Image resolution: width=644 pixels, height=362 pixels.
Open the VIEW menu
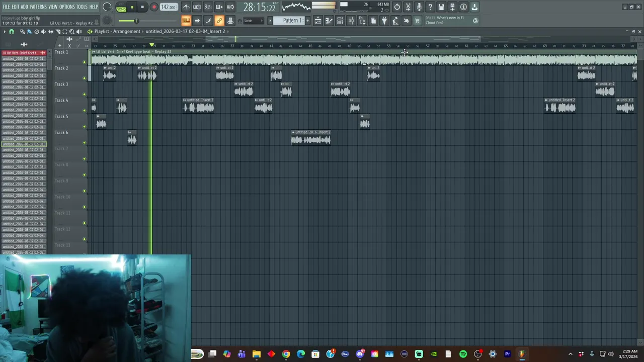coord(53,7)
